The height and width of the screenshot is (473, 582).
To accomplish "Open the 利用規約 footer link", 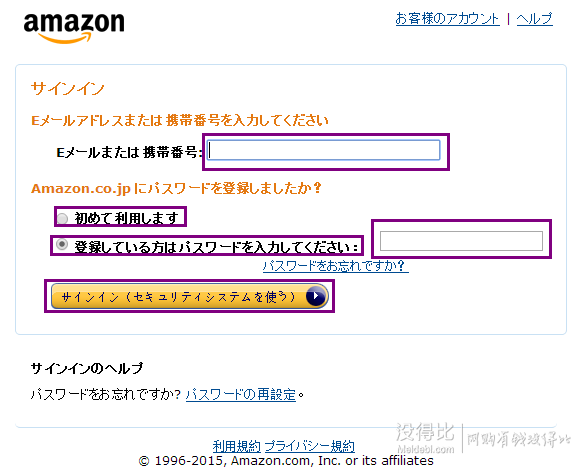I will pyautogui.click(x=236, y=446).
